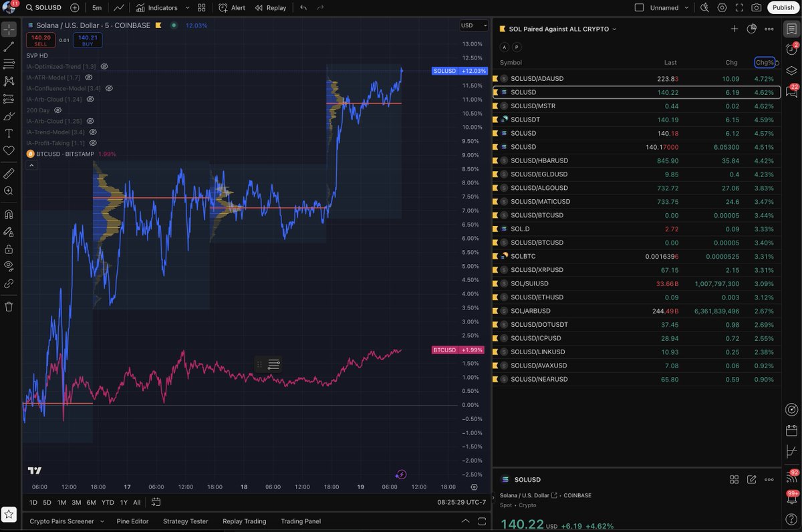Select the text annotation tool
802x532 pixels.
(9, 134)
